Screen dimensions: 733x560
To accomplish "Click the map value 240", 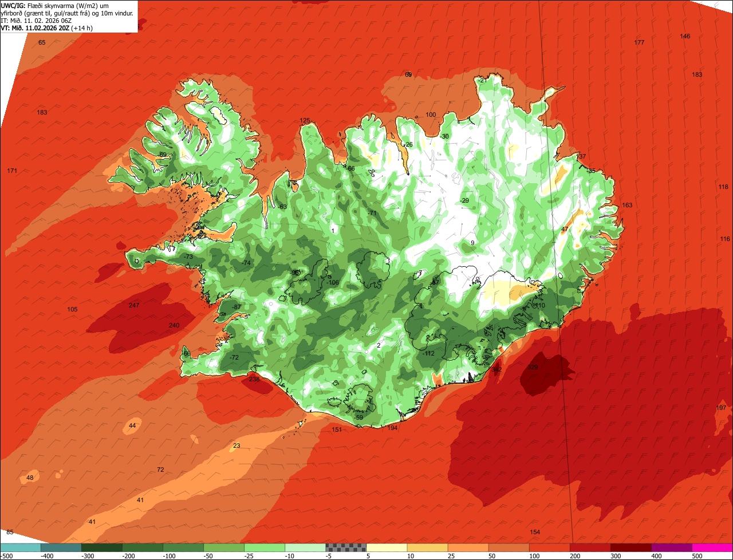I will click(x=174, y=325).
